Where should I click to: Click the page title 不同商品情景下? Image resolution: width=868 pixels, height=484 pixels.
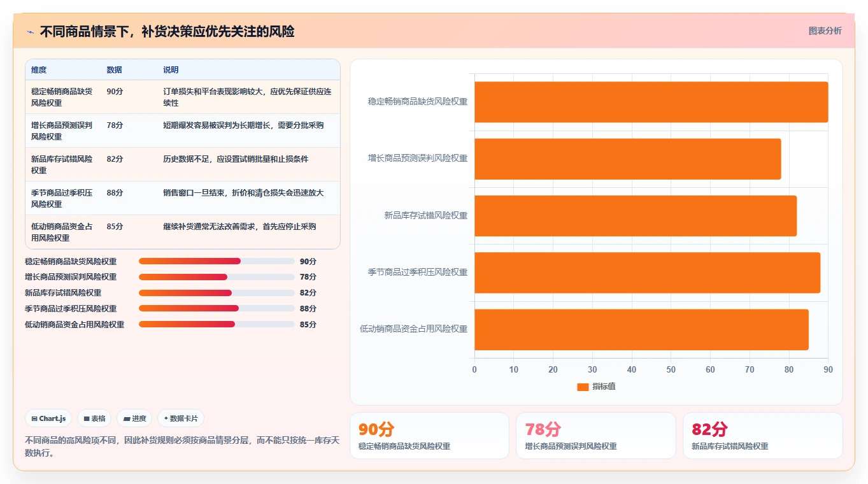coord(167,31)
